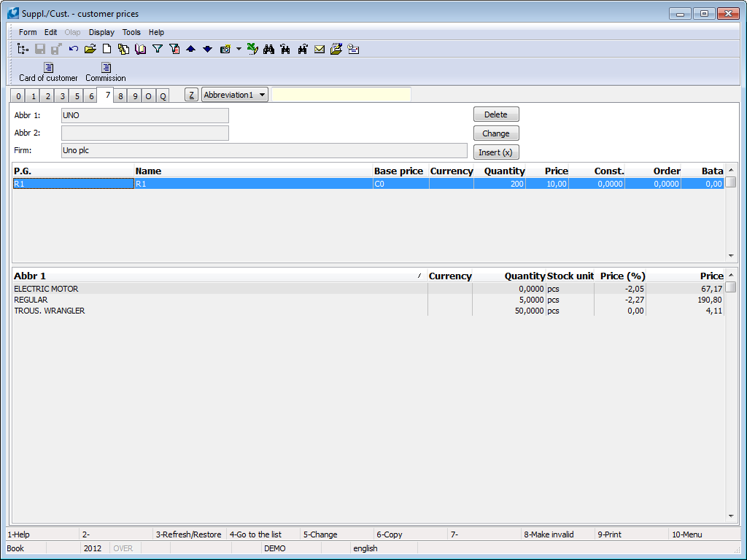Open the Form menu

pyautogui.click(x=28, y=32)
